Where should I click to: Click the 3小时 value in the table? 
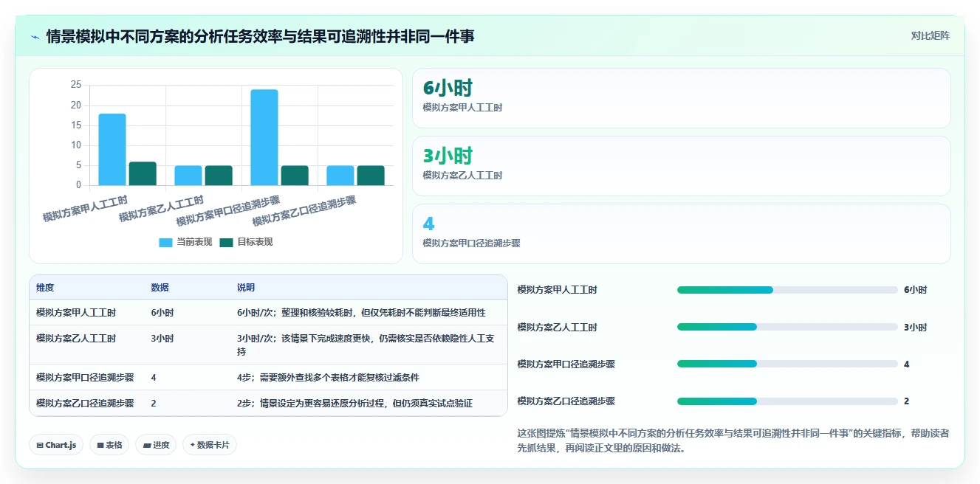pyautogui.click(x=162, y=339)
